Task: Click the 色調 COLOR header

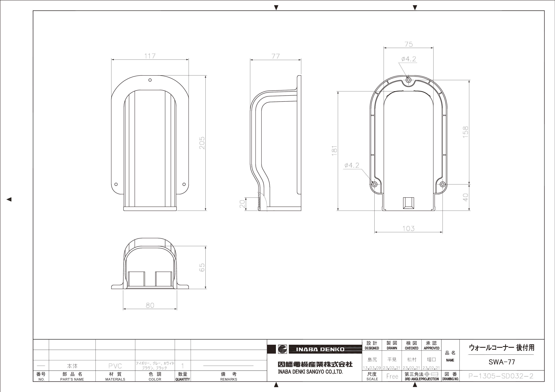Action: tap(155, 376)
